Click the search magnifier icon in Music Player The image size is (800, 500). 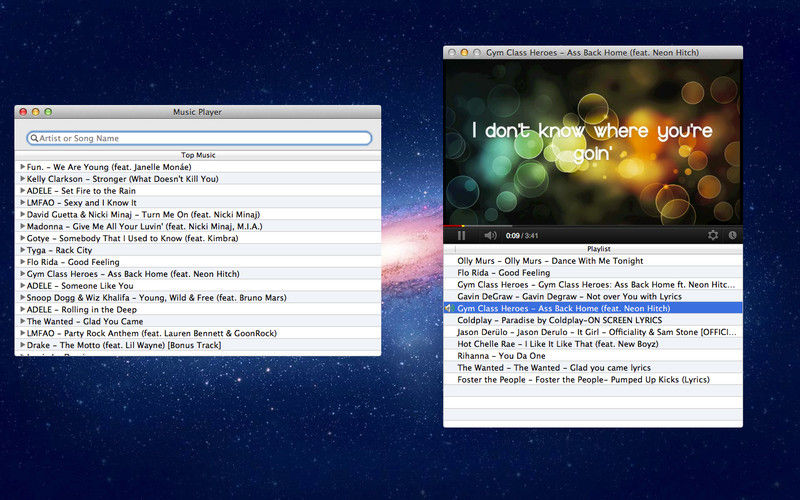click(34, 138)
